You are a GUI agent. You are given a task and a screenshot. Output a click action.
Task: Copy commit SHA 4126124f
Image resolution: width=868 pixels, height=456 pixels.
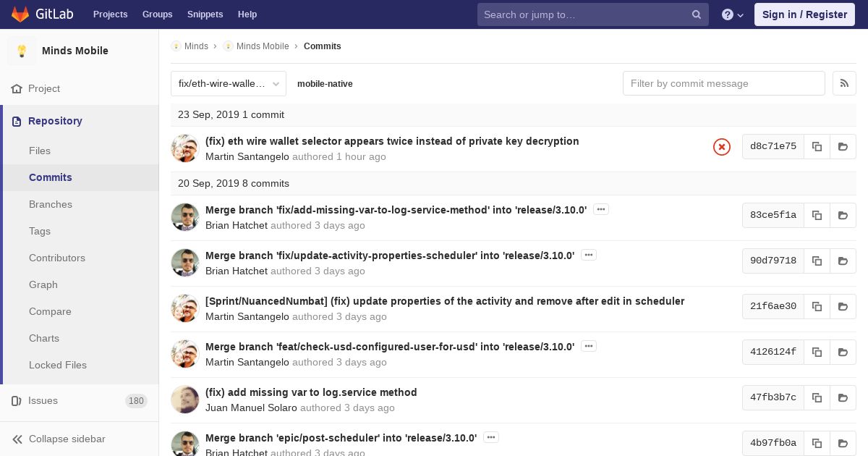(x=817, y=352)
